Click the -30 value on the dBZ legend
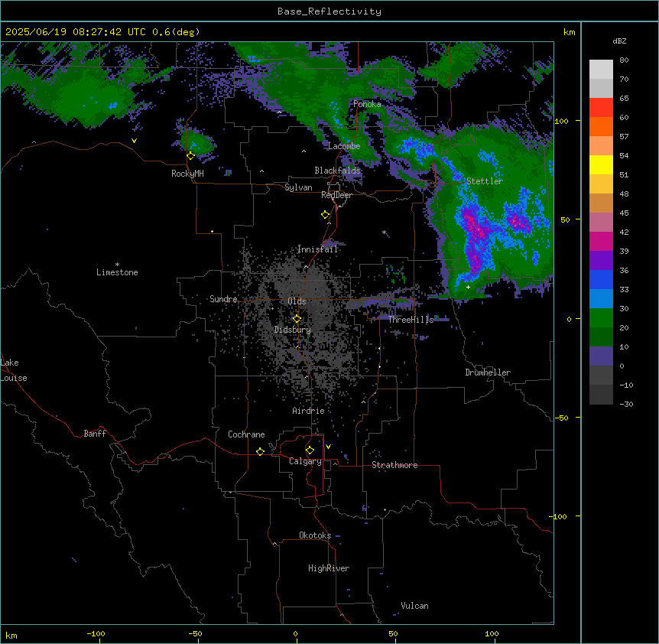The height and width of the screenshot is (644, 659). (626, 404)
